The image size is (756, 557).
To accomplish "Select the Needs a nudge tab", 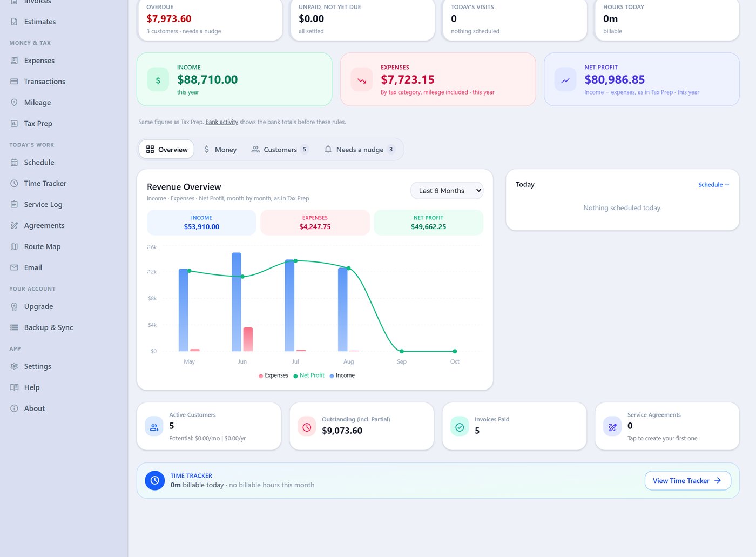I will 359,150.
